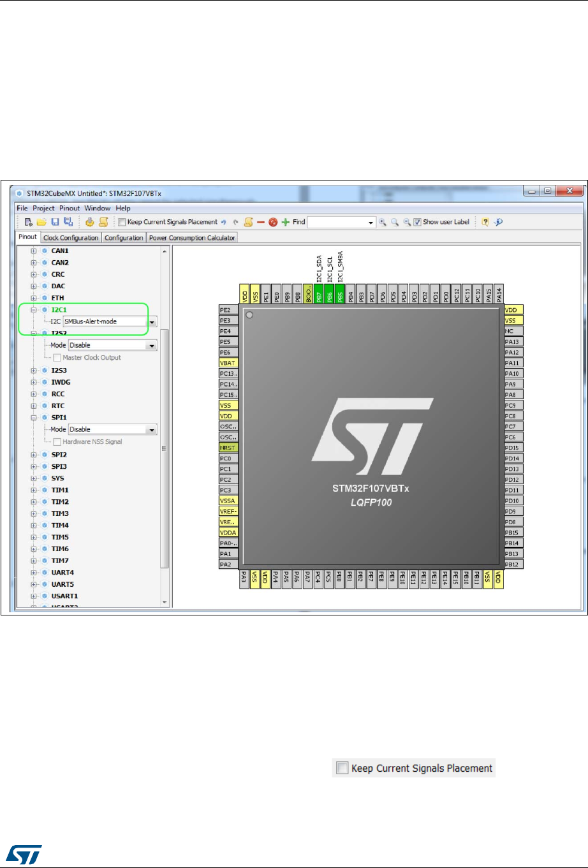Open the File menu
This screenshot has width=588, height=868.
pyautogui.click(x=22, y=208)
